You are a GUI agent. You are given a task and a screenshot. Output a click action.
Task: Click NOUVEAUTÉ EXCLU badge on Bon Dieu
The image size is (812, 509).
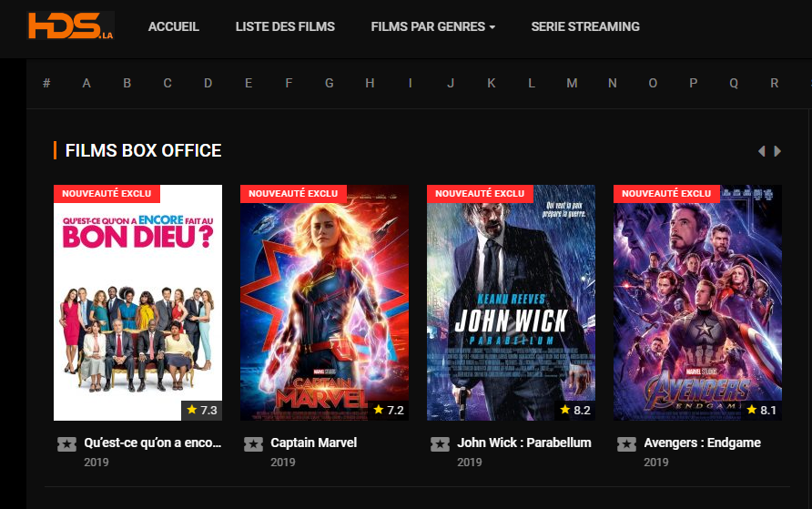tap(107, 194)
